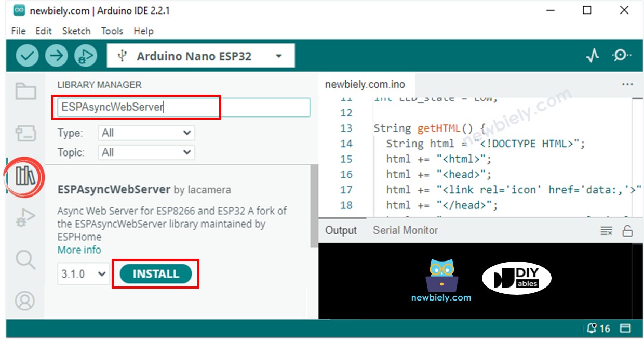The height and width of the screenshot is (339, 644).
Task: Open the Search magnifier in sidebar
Action: pyautogui.click(x=25, y=259)
